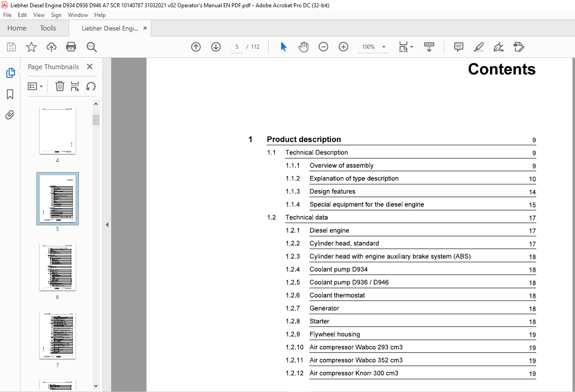Click Coolant thermostat entry
This screenshot has height=392, width=575.
click(337, 295)
